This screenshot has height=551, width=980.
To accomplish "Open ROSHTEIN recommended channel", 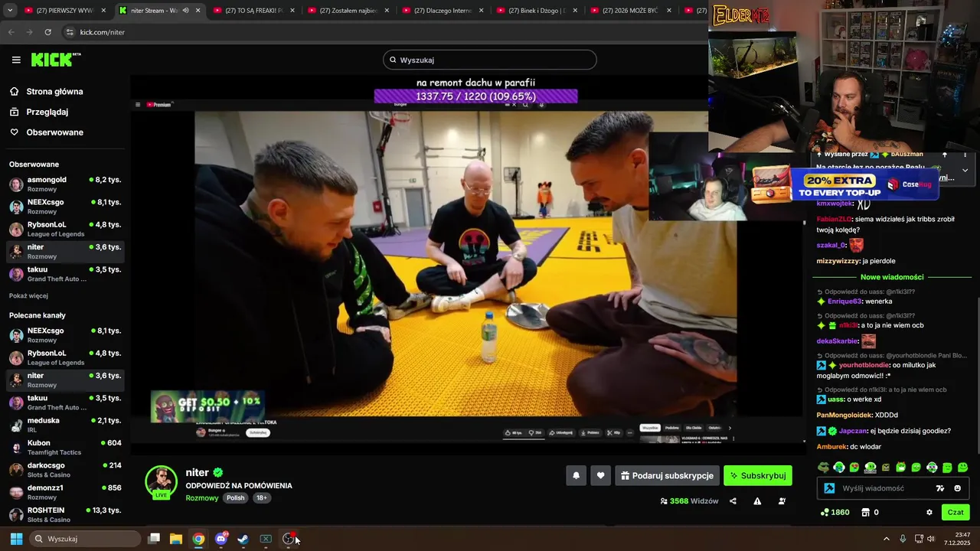I will point(65,514).
